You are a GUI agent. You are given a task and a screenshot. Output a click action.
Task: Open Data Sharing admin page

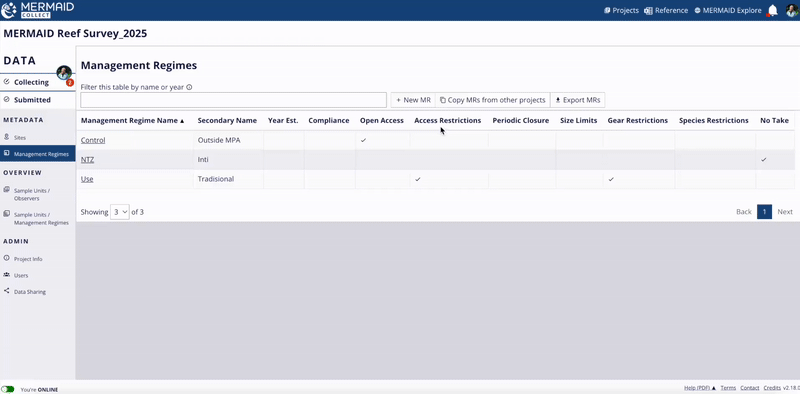[30, 292]
